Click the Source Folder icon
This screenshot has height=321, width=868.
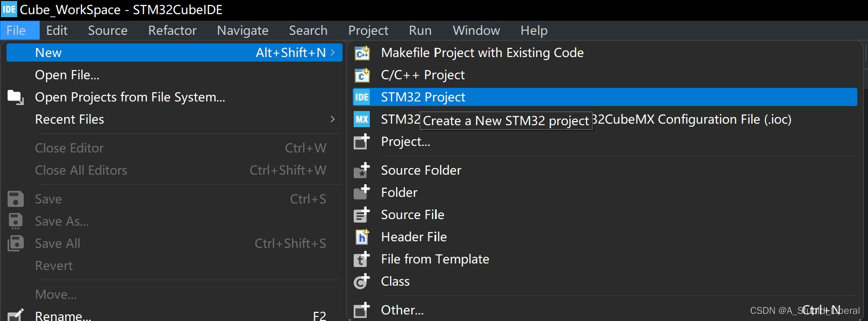click(x=362, y=170)
